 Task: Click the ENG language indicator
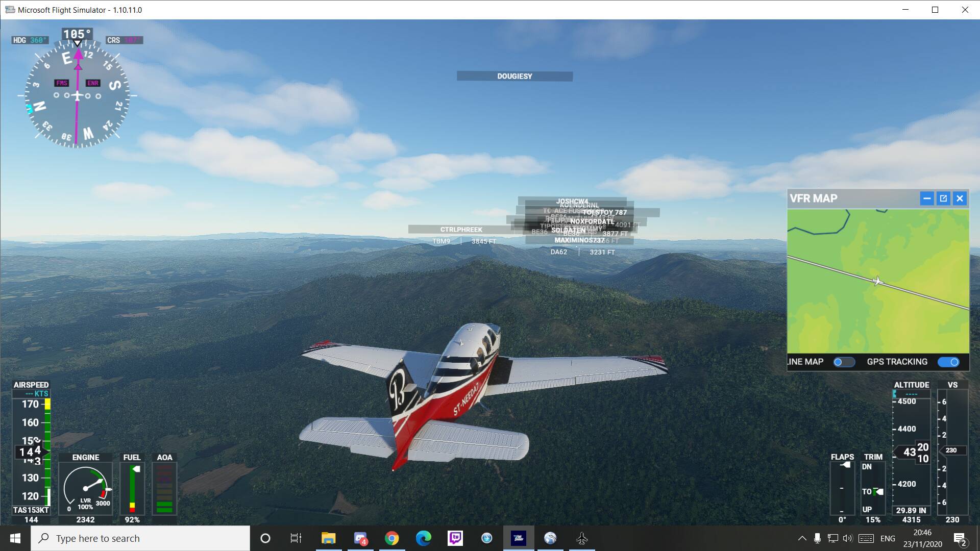pos(888,538)
